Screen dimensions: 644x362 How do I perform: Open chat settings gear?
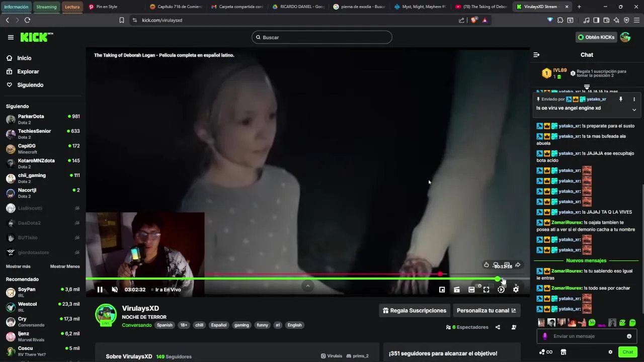(x=610, y=352)
